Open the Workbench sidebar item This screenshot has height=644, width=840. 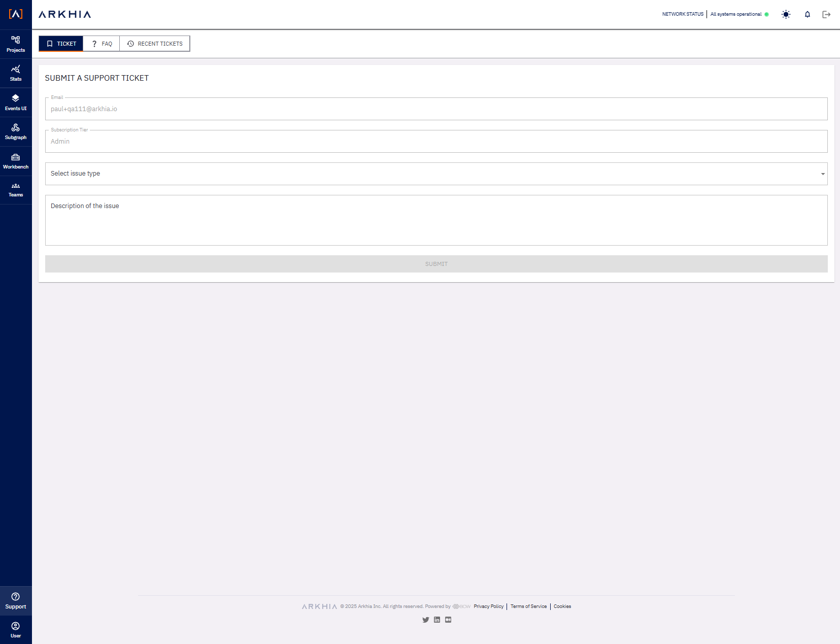(16, 161)
